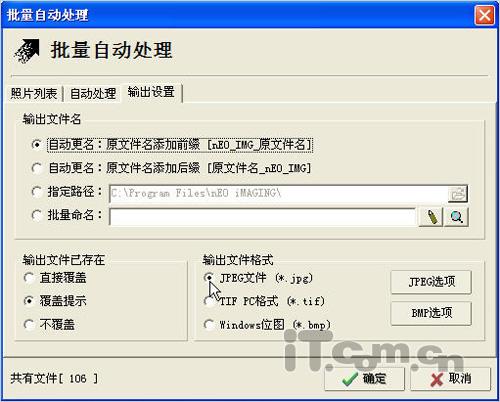Click inside the 批量命名 text field

point(263,217)
